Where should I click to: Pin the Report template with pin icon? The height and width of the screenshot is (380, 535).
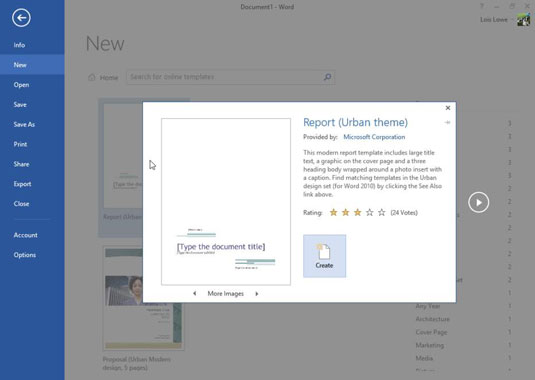[447, 122]
